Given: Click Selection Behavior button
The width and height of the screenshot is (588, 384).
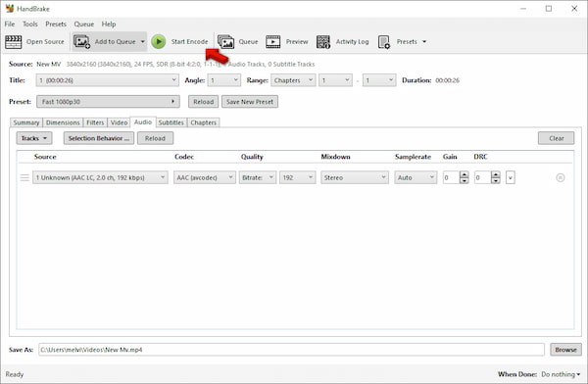Looking at the screenshot, I should [99, 138].
